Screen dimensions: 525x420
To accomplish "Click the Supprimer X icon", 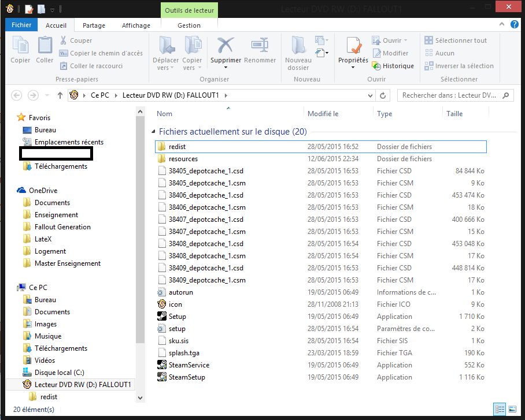I will 225,45.
